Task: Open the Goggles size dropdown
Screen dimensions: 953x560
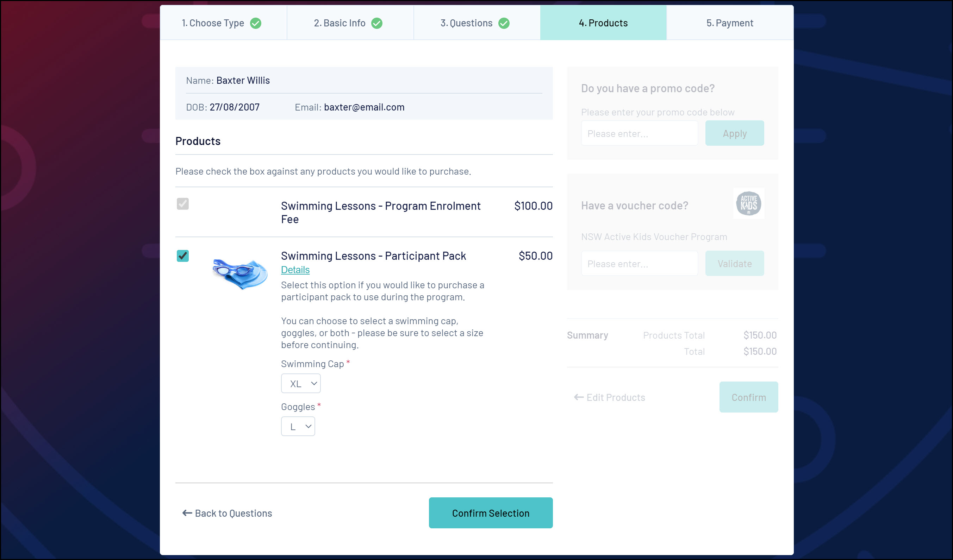Action: point(298,427)
